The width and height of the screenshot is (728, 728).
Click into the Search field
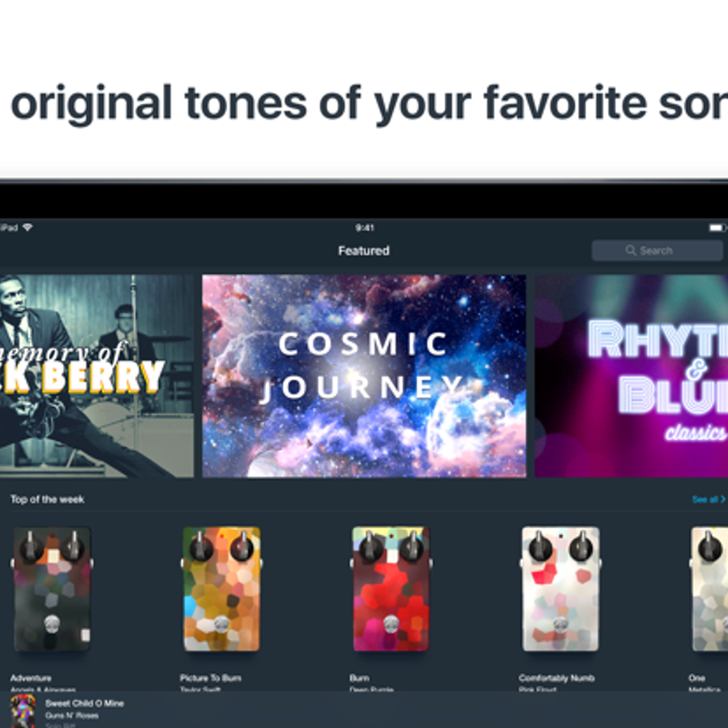[x=657, y=250]
